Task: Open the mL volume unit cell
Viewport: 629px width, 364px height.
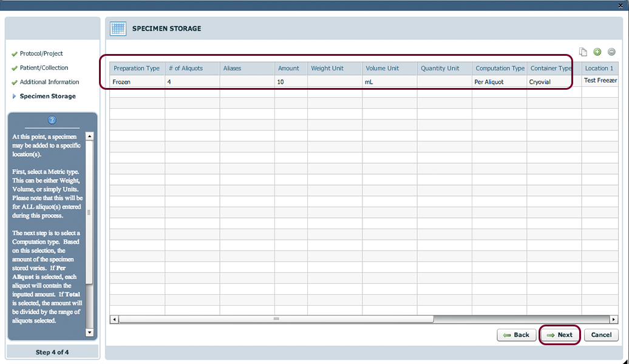Action: tap(390, 82)
